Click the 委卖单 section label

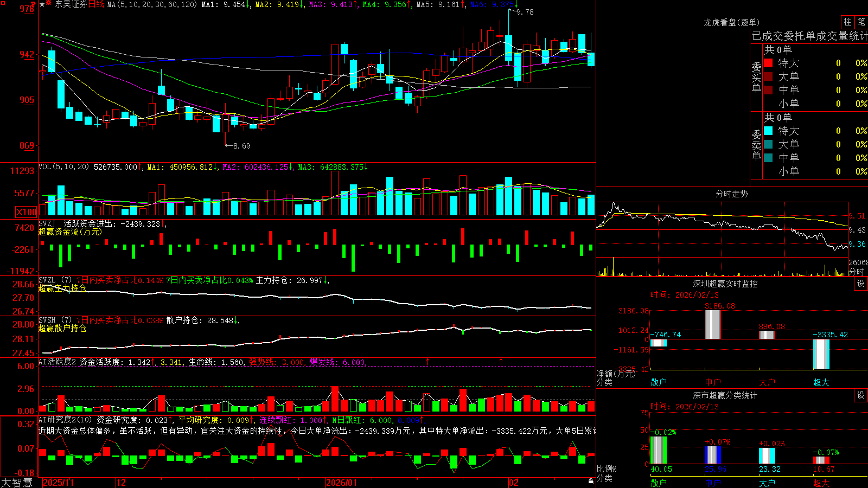click(756, 145)
